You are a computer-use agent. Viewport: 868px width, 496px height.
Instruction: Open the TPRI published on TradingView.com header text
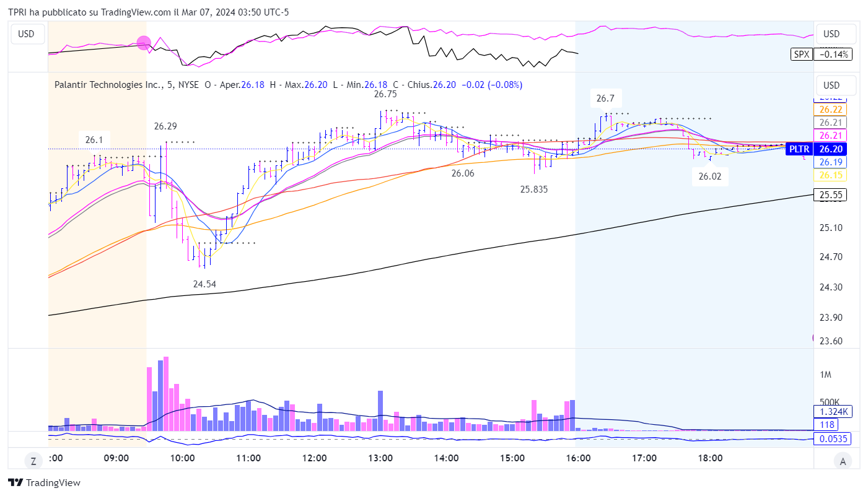[148, 12]
